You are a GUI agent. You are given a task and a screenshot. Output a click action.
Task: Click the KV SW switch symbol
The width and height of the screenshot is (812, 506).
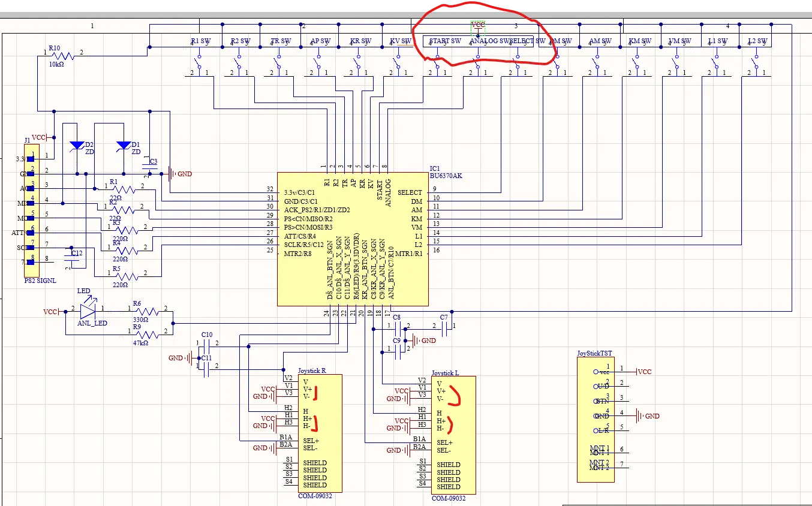point(398,62)
